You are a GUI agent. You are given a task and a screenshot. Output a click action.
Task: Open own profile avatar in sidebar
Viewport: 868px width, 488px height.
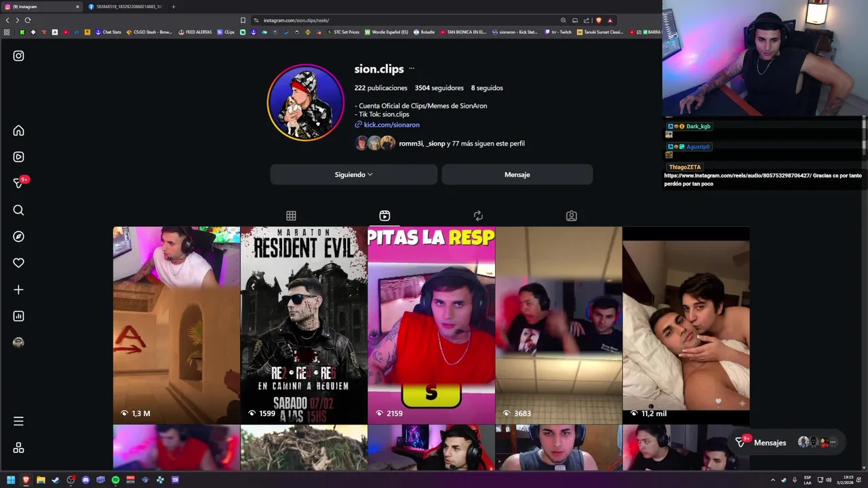18,342
